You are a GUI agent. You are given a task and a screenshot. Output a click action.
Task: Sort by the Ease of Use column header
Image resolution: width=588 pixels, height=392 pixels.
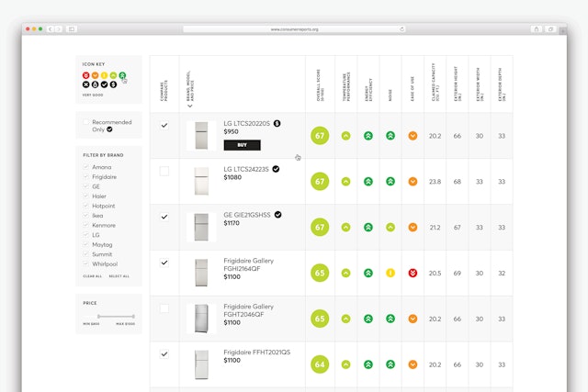click(x=413, y=89)
